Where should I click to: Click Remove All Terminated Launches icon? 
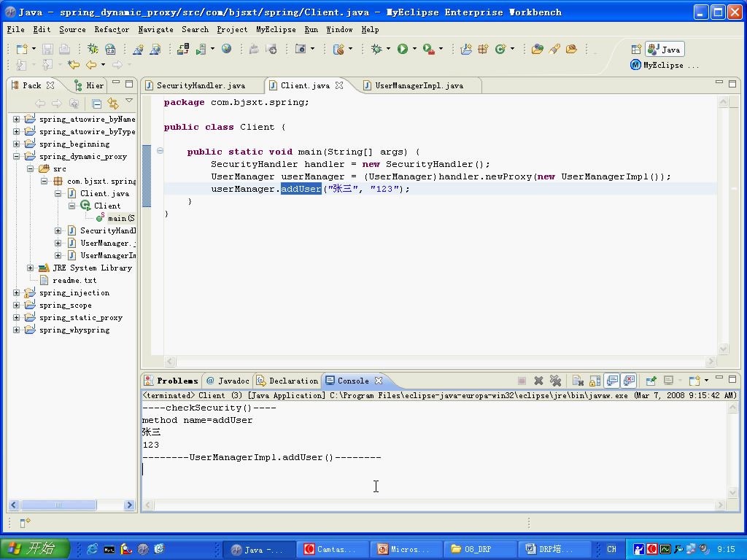tap(555, 381)
